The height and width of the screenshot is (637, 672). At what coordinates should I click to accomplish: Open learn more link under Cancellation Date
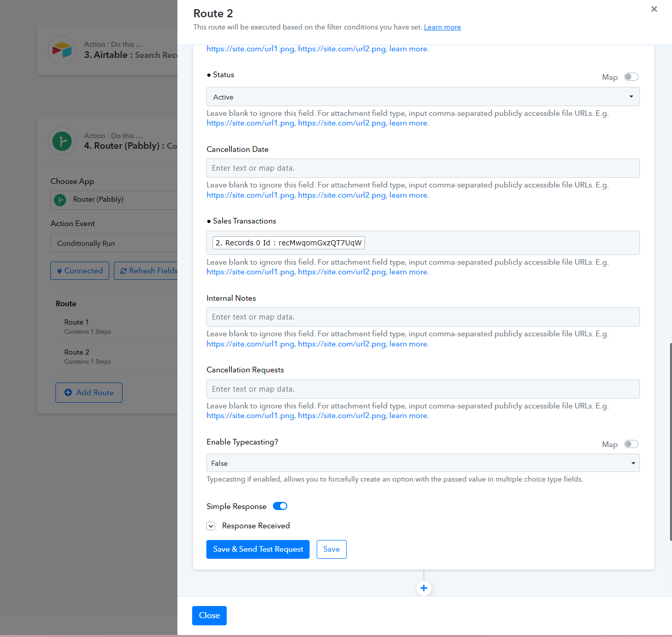[x=408, y=195]
